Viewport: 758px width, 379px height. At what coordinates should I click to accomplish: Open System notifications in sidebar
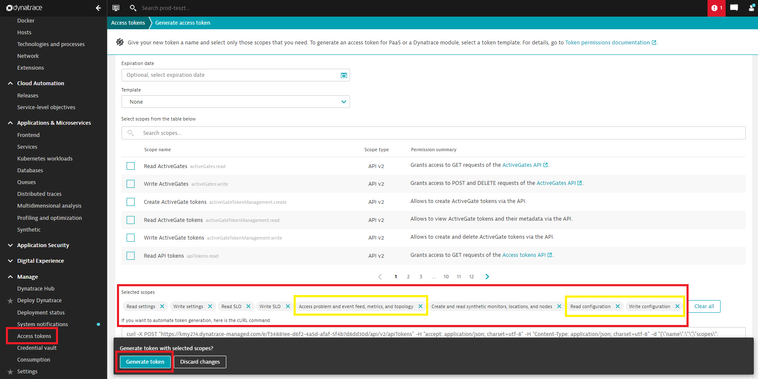coord(43,324)
